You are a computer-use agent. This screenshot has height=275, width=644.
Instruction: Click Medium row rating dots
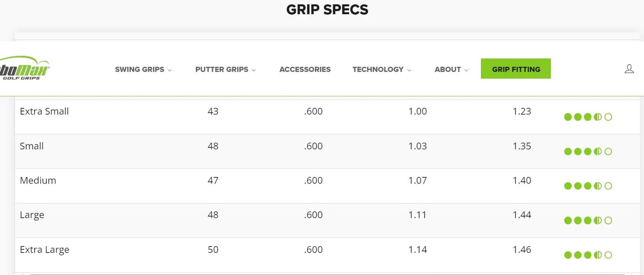588,186
